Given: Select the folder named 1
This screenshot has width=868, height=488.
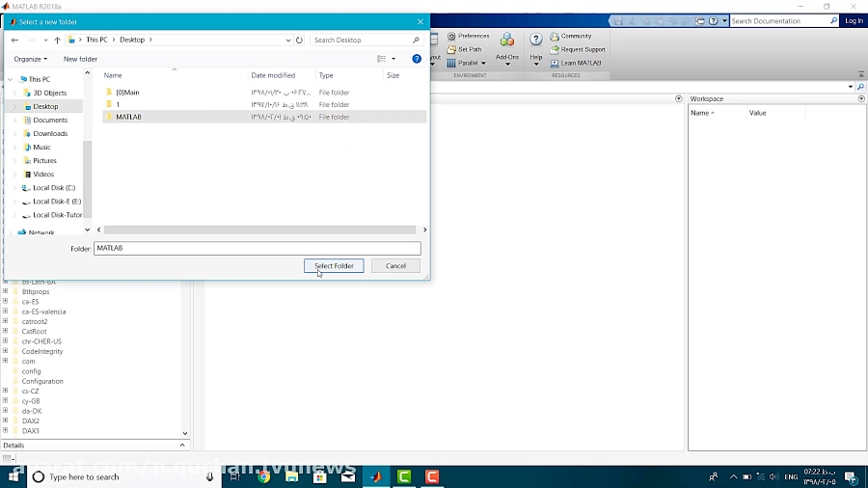Looking at the screenshot, I should click(x=264, y=104).
